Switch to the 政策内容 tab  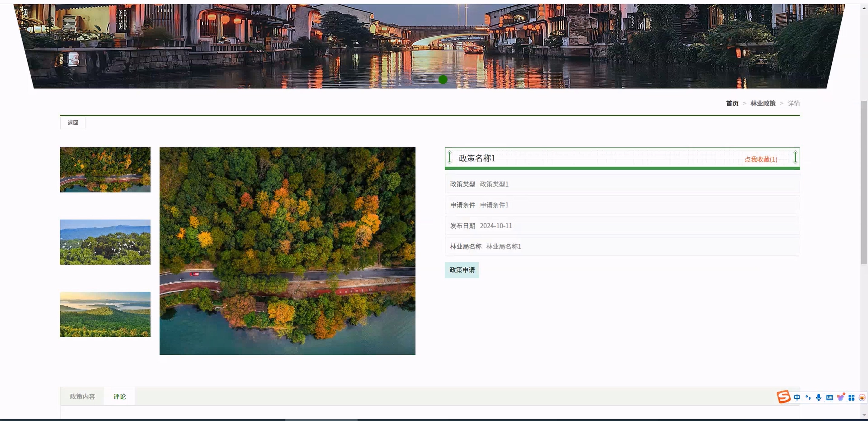tap(82, 397)
